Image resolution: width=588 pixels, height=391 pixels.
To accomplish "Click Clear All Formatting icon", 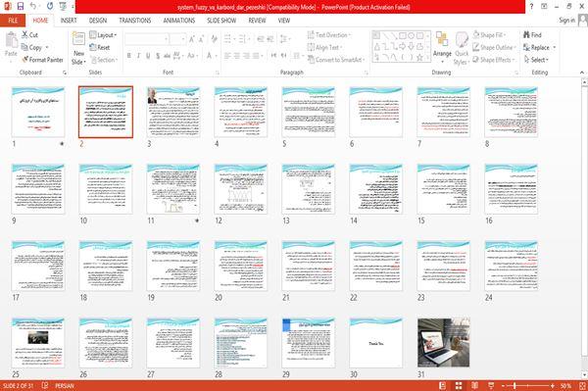I will click(214, 38).
